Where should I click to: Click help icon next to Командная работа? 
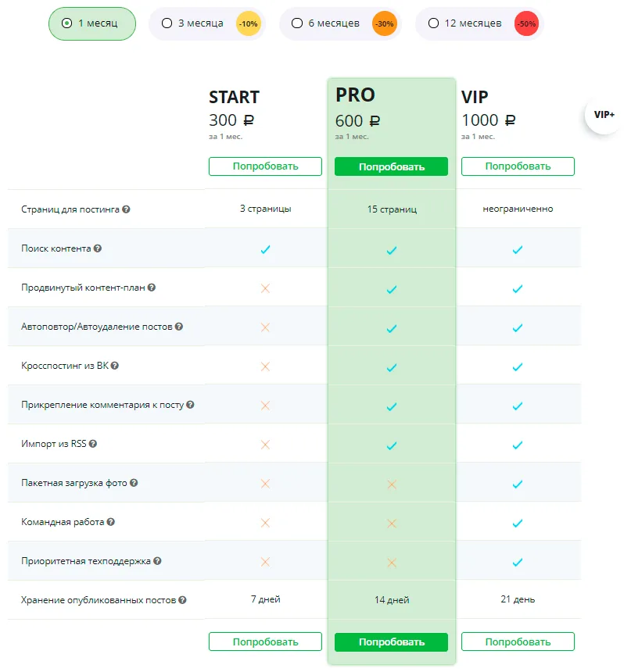tap(111, 521)
